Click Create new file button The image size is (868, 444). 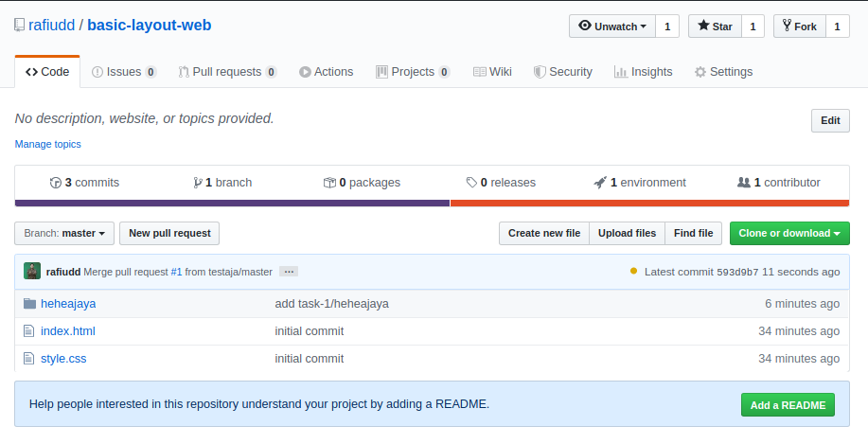coord(544,233)
